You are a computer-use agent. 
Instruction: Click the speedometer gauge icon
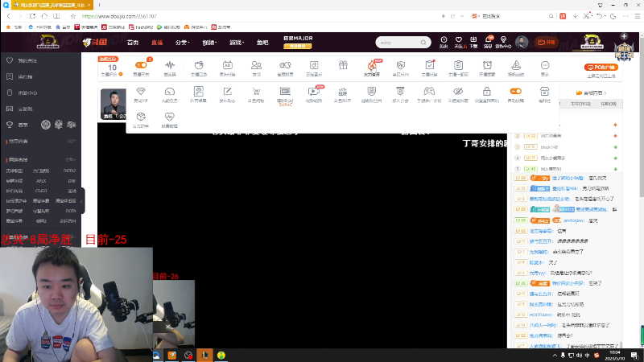[170, 91]
